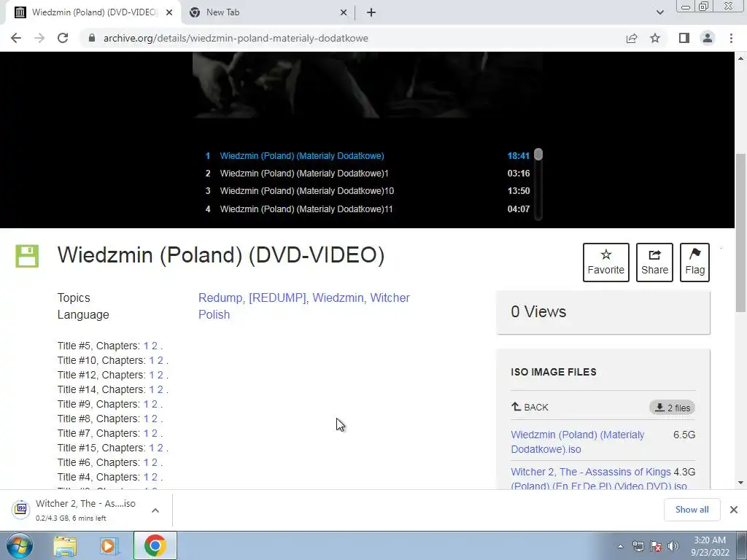Open chapter 1 of Title #5

click(146, 346)
